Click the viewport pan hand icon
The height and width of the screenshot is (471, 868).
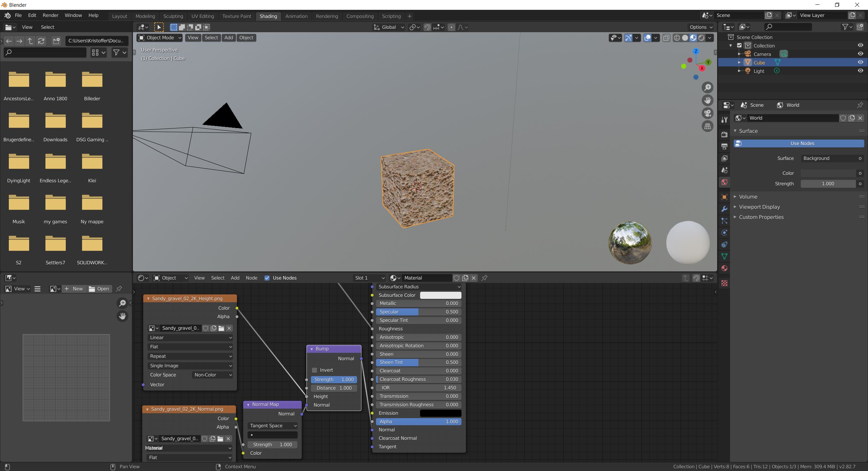point(707,100)
